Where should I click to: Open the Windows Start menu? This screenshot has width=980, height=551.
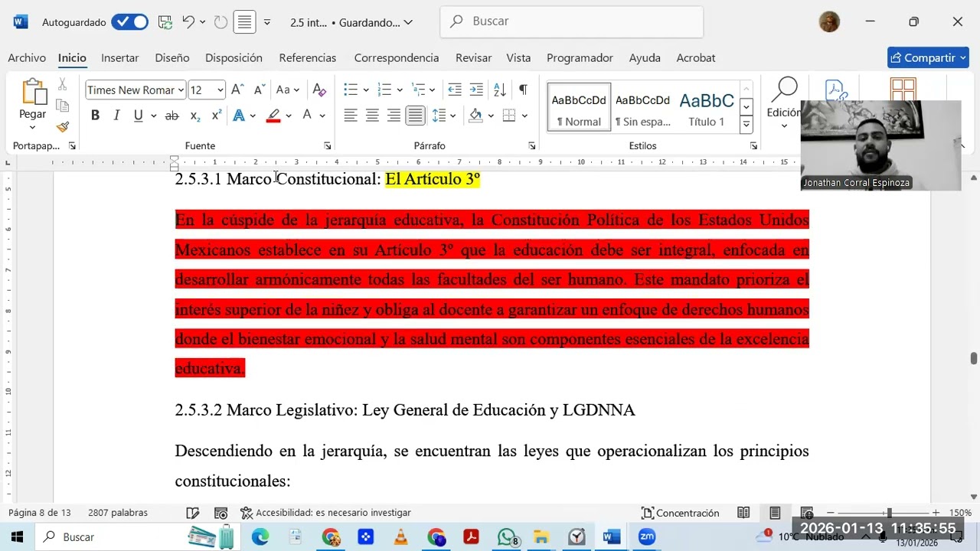click(x=16, y=537)
